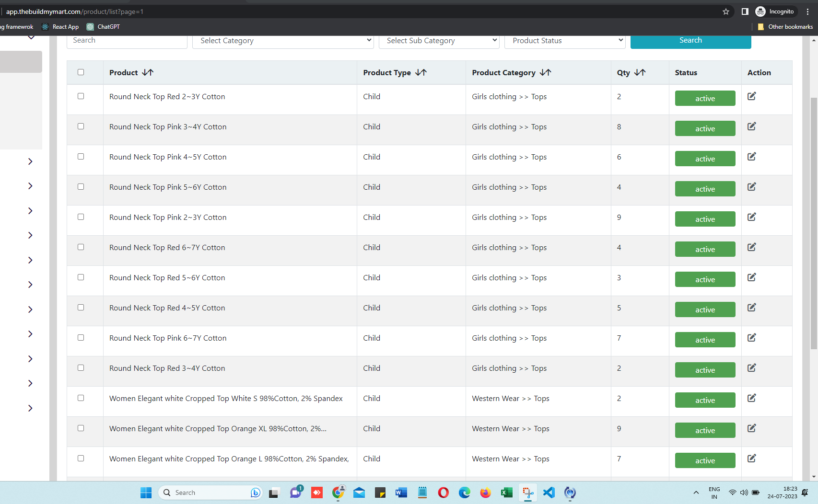
Task: Expand first sidebar menu chevron below gray block
Action: [30, 161]
